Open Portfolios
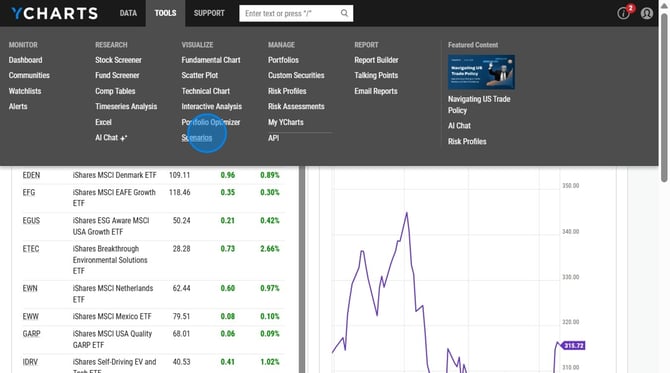670x373 pixels. (283, 60)
